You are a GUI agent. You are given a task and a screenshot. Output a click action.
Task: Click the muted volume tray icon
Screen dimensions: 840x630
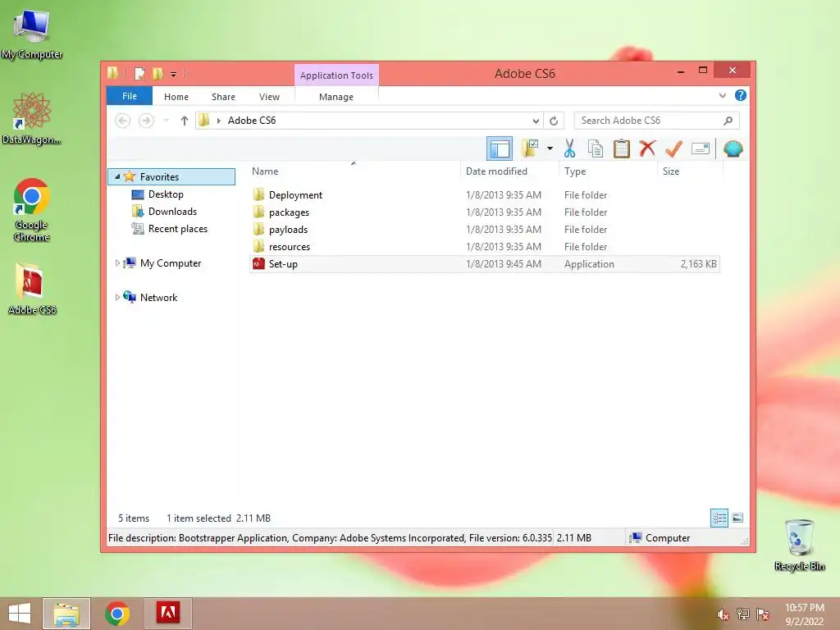pyautogui.click(x=723, y=614)
